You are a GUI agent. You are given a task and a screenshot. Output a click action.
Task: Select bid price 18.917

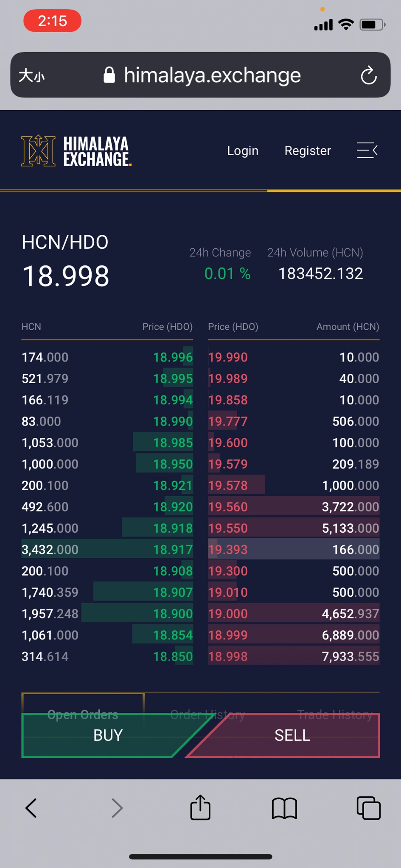point(173,550)
